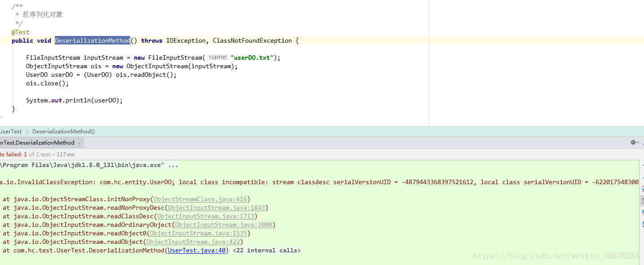
Task: Open ObjectStreamClass.java:616 stack link
Action: 200,199
